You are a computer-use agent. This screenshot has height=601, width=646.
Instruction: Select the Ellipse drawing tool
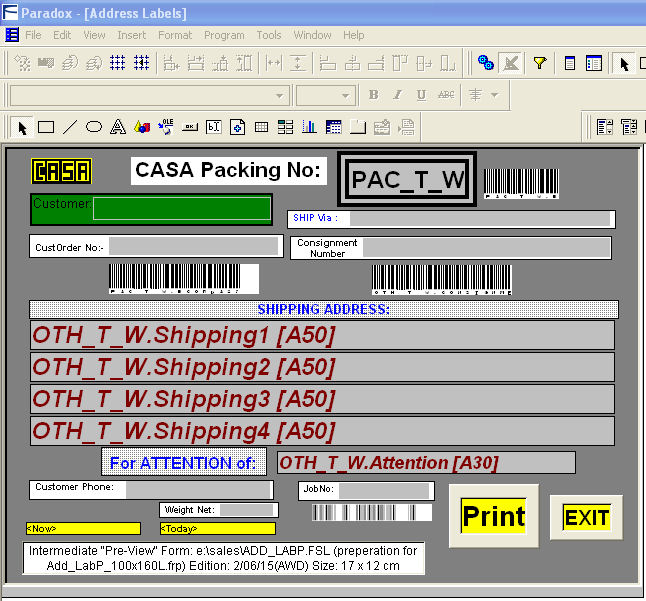(94, 127)
